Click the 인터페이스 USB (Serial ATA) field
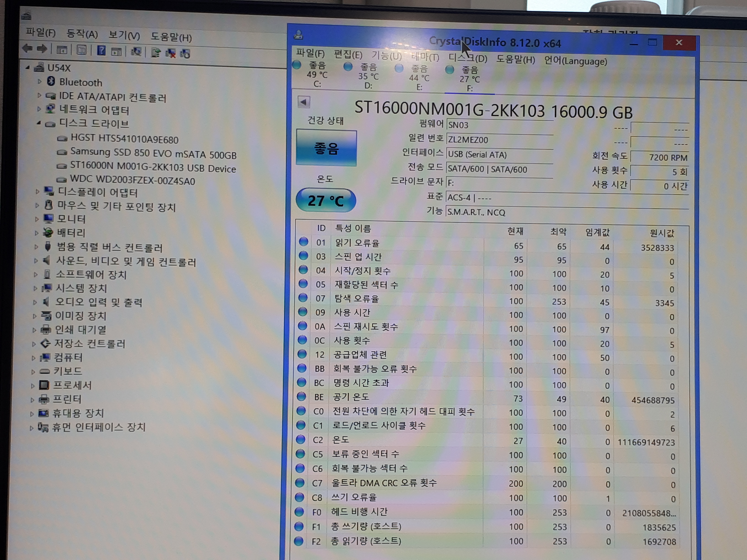Viewport: 747px width, 560px height. 499,154
